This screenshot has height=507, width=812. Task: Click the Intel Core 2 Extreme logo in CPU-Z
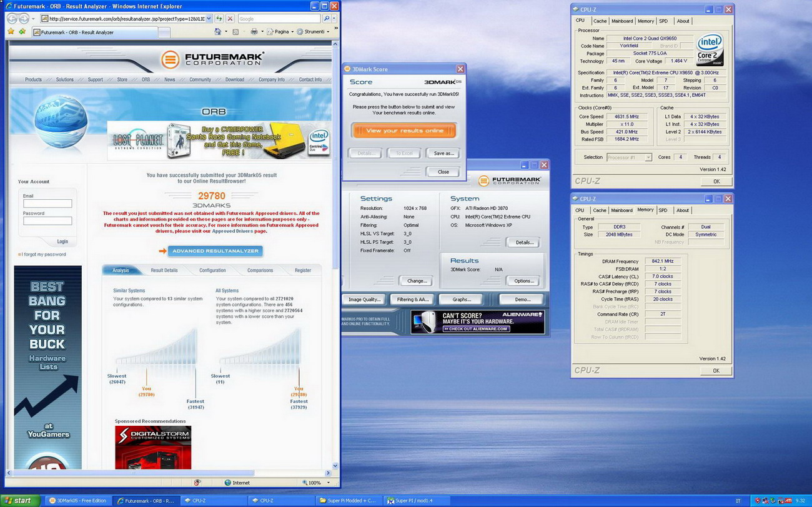point(710,49)
